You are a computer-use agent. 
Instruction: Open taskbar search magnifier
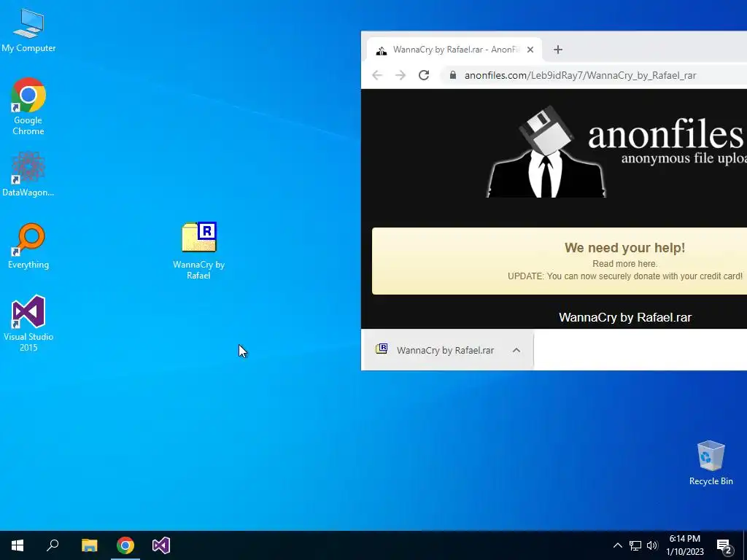pyautogui.click(x=53, y=545)
